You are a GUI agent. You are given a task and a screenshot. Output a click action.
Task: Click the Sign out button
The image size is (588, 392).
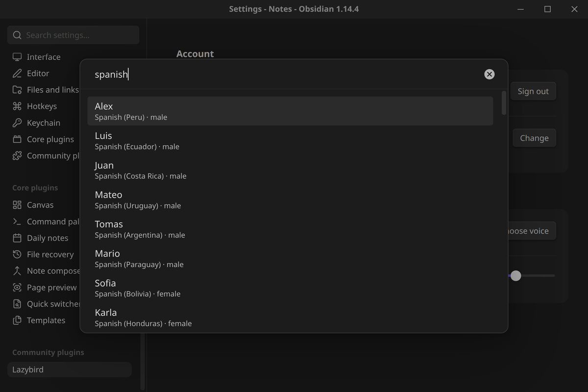pyautogui.click(x=533, y=91)
